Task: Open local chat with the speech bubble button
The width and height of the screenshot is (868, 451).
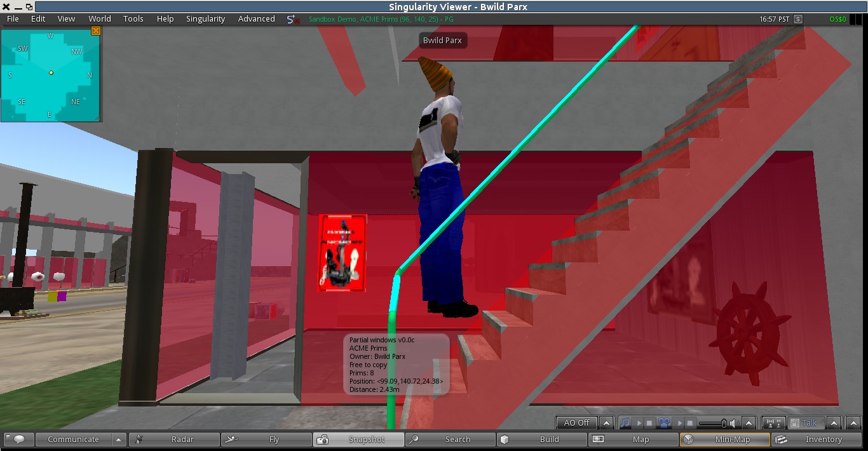Action: pyautogui.click(x=18, y=439)
